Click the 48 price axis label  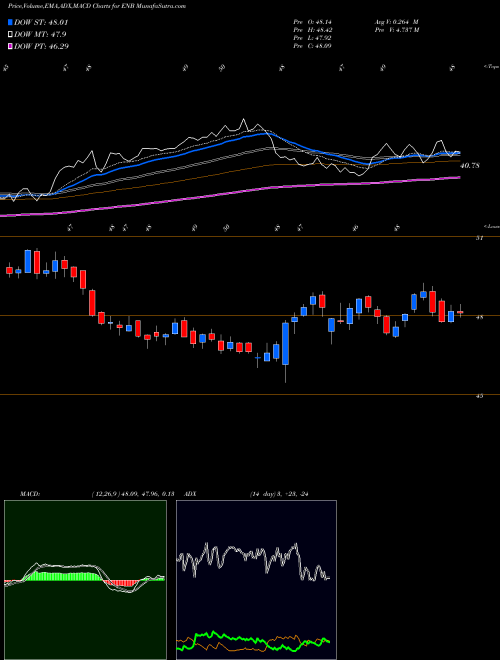tap(480, 318)
